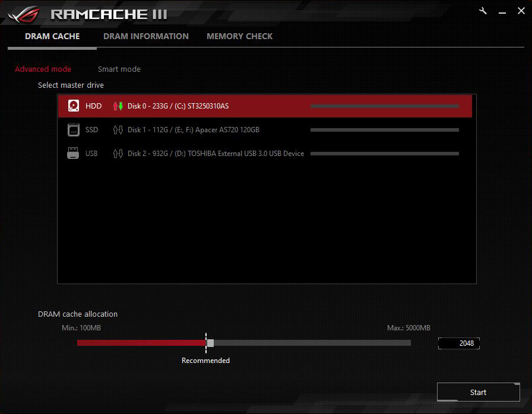The height and width of the screenshot is (414, 532).
Task: Click the DRAM cache allocation heading
Action: coord(78,314)
